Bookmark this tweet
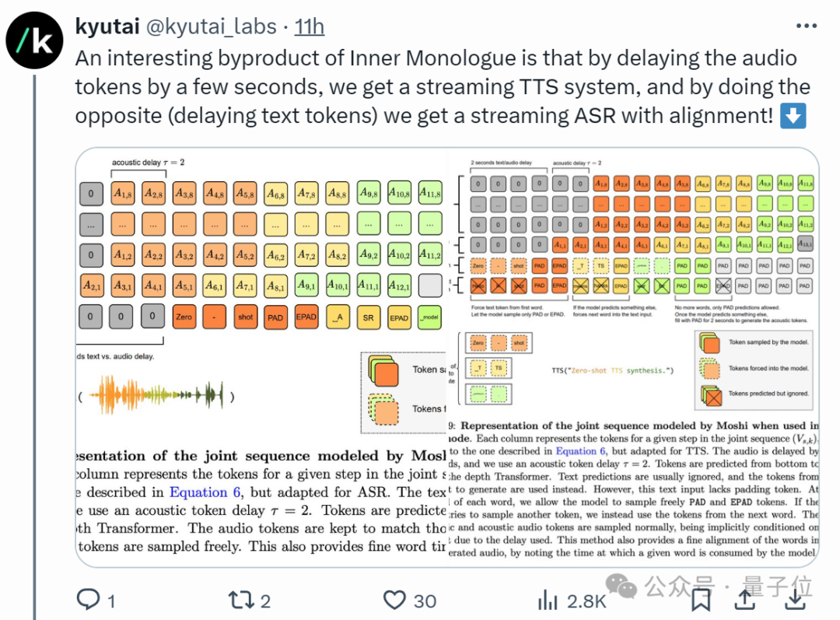Viewport: 840px width, 620px height. point(701,600)
